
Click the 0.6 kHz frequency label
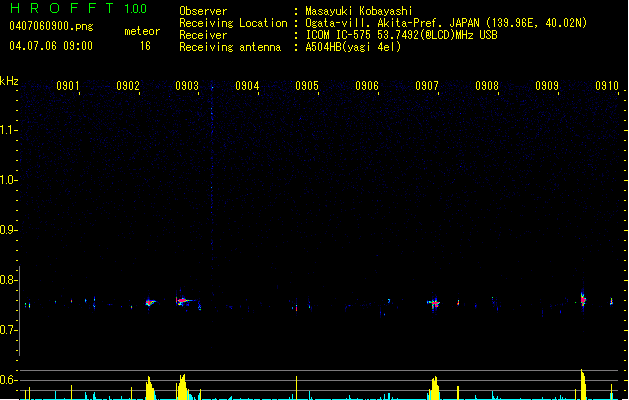pos(7,380)
